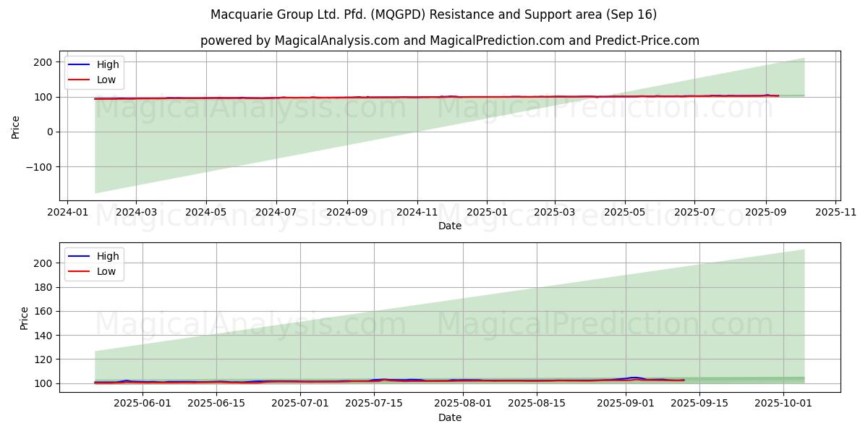Screen dimensions: 868x434
Task: Click the 2024-09 tick label
Action: (x=346, y=212)
